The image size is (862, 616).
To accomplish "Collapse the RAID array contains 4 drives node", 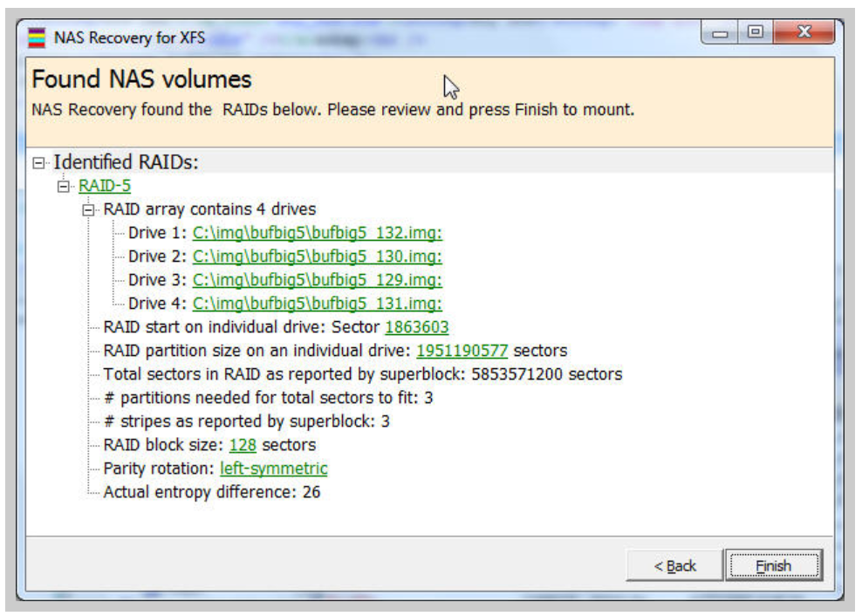I will click(88, 210).
